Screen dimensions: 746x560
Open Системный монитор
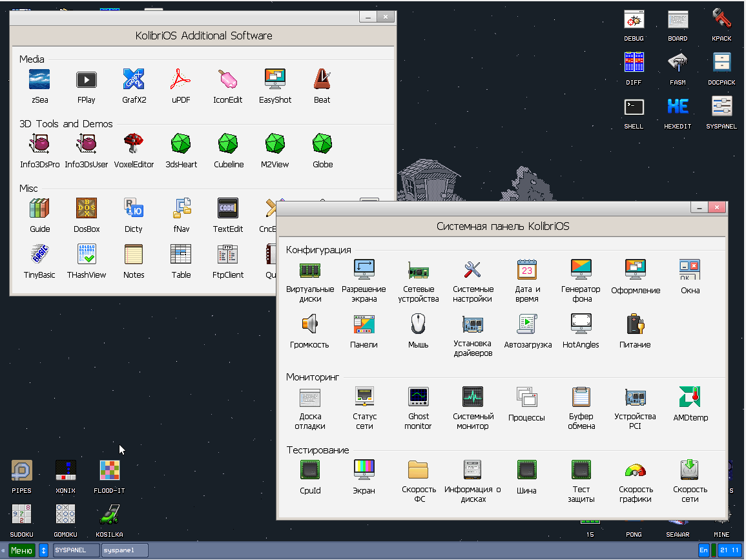(473, 397)
